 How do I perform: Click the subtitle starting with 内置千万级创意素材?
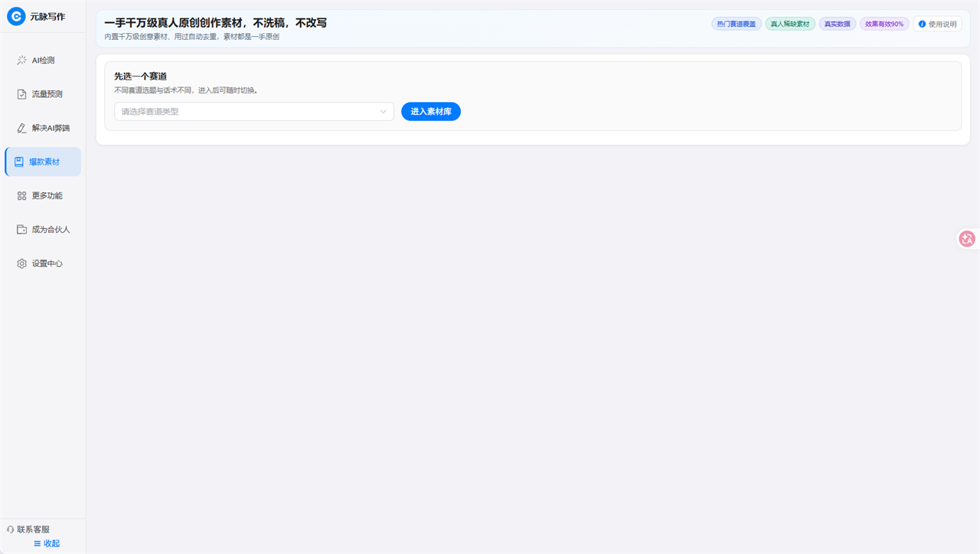[191, 37]
